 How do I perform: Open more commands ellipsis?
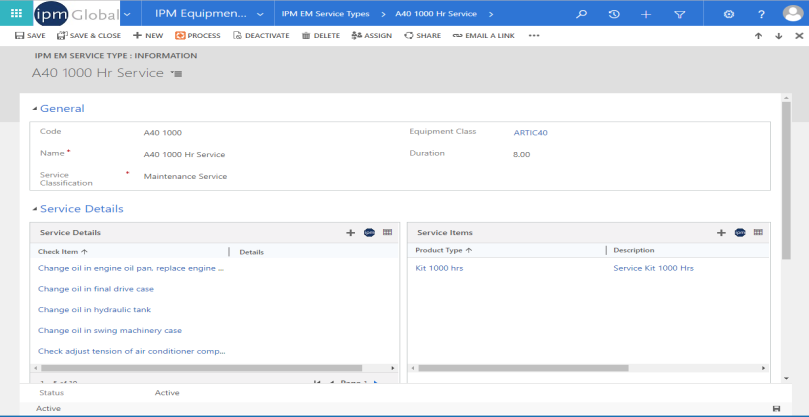[534, 36]
